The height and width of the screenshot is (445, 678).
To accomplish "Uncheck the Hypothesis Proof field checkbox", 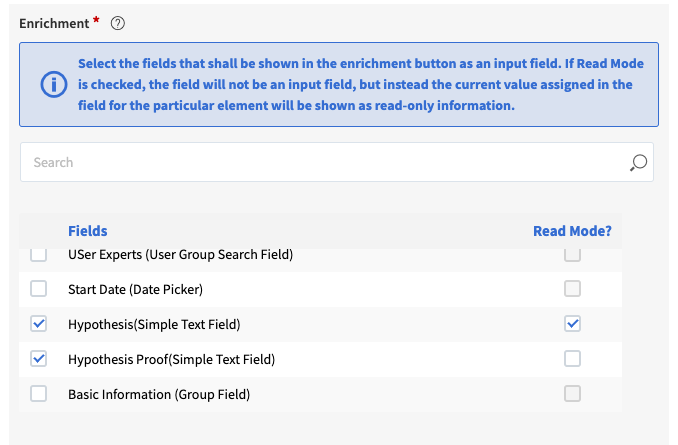I will click(39, 359).
